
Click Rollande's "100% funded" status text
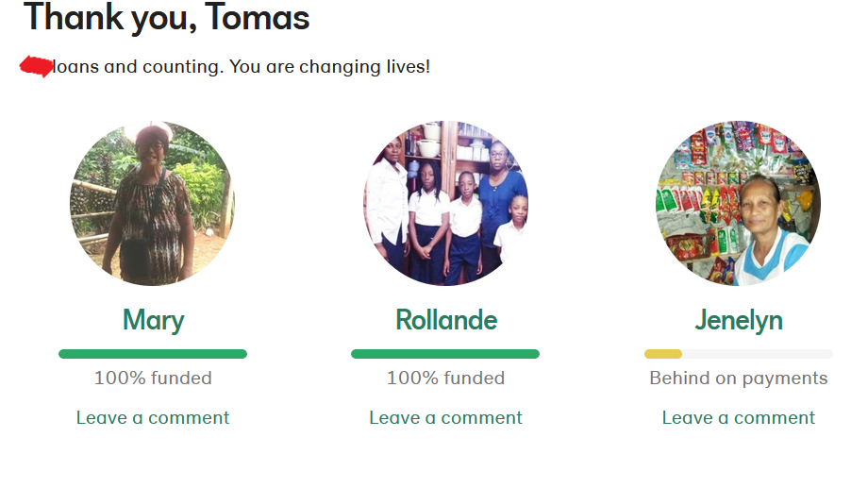[x=445, y=379]
